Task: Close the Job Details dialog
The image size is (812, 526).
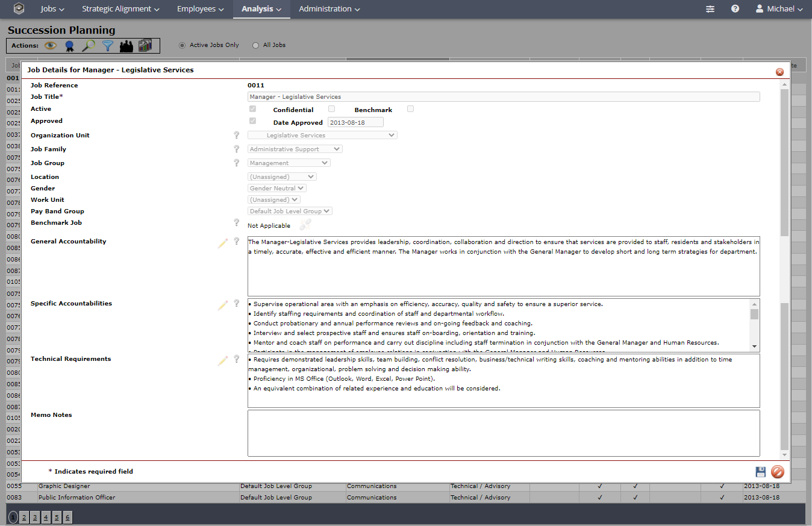Action: tap(779, 72)
